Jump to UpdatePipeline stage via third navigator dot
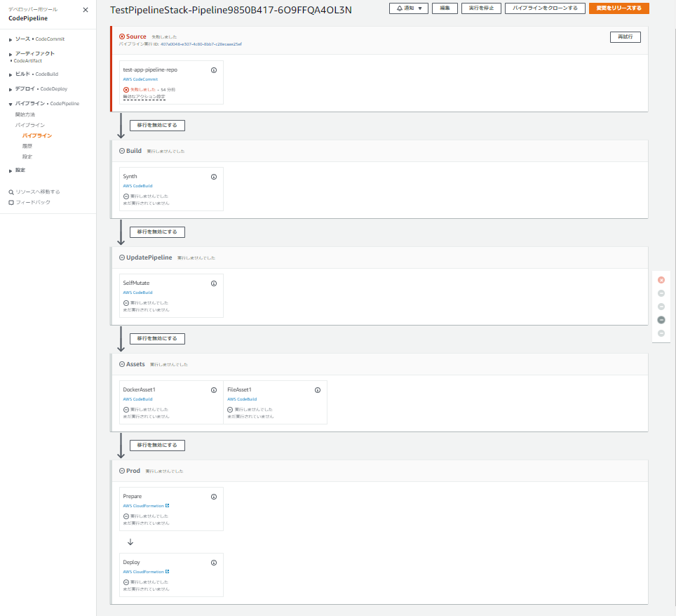This screenshot has width=676, height=616. click(661, 307)
